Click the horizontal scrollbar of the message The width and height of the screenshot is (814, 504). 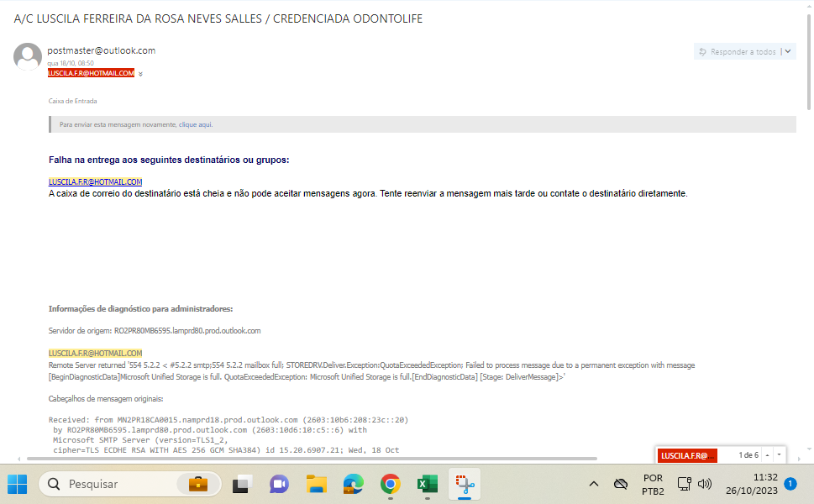(x=312, y=459)
